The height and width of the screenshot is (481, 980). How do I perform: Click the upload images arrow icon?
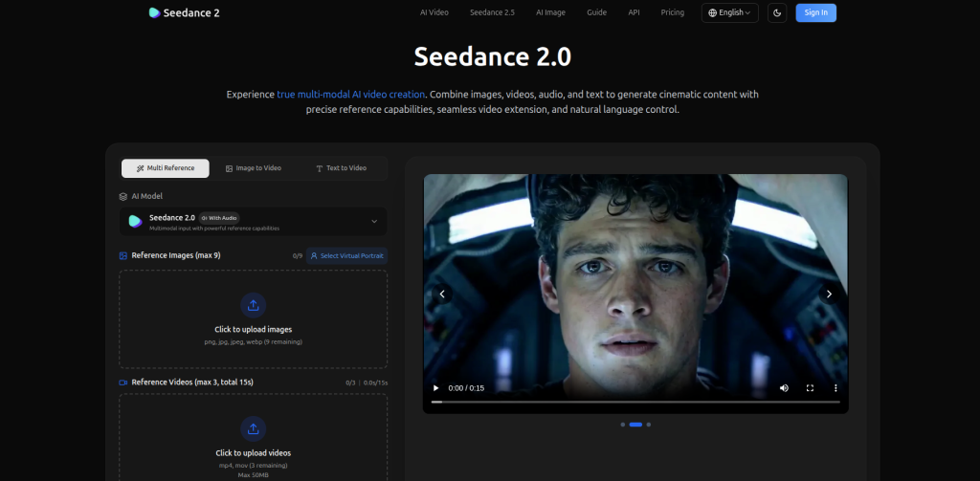click(253, 305)
